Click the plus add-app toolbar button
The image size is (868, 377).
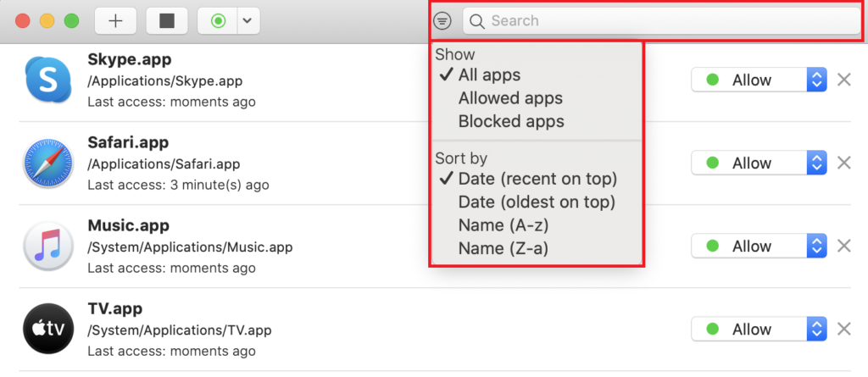(116, 21)
